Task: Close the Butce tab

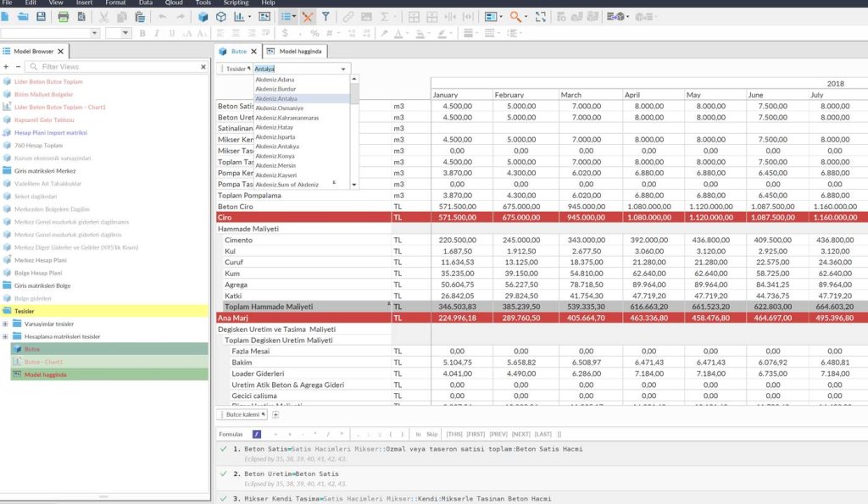Action: click(253, 52)
